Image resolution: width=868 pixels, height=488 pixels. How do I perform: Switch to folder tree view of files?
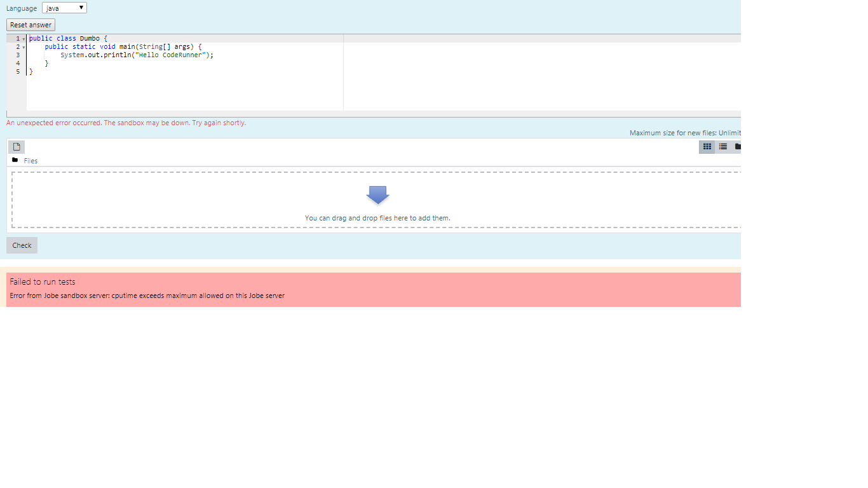(737, 147)
